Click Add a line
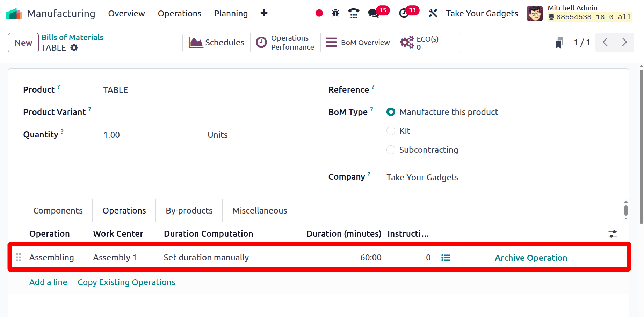Screen dimensions: 644x317 [48, 282]
